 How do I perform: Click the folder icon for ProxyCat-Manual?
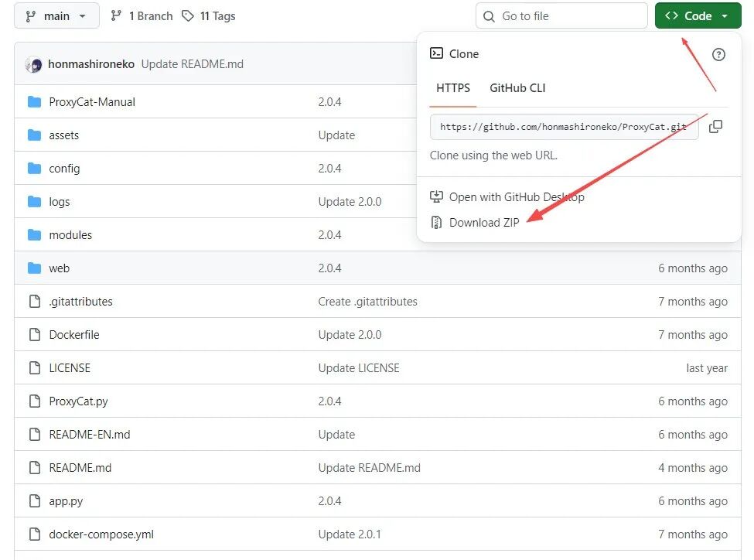click(x=34, y=101)
